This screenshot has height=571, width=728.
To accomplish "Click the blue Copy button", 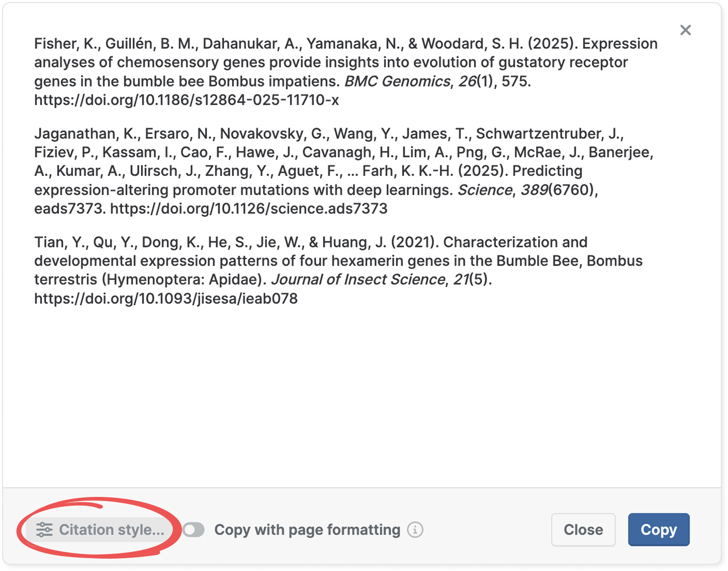I will coord(658,530).
